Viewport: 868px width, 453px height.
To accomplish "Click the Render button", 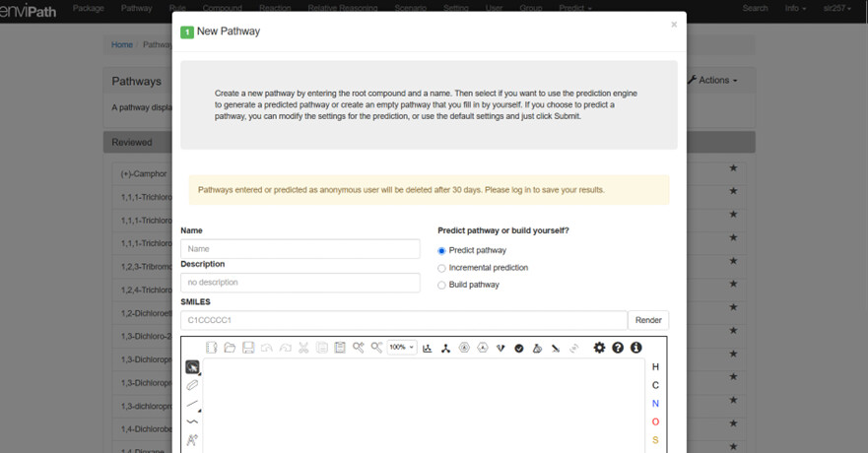I will 648,320.
